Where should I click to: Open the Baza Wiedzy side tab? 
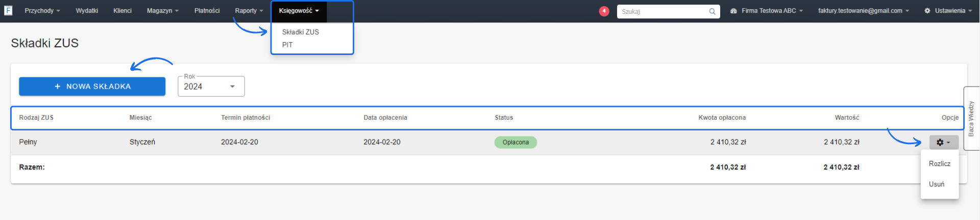[971, 118]
